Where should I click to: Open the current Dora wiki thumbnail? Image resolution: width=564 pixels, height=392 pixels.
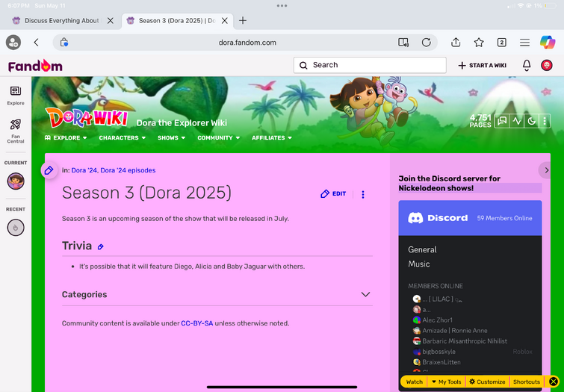pos(16,181)
